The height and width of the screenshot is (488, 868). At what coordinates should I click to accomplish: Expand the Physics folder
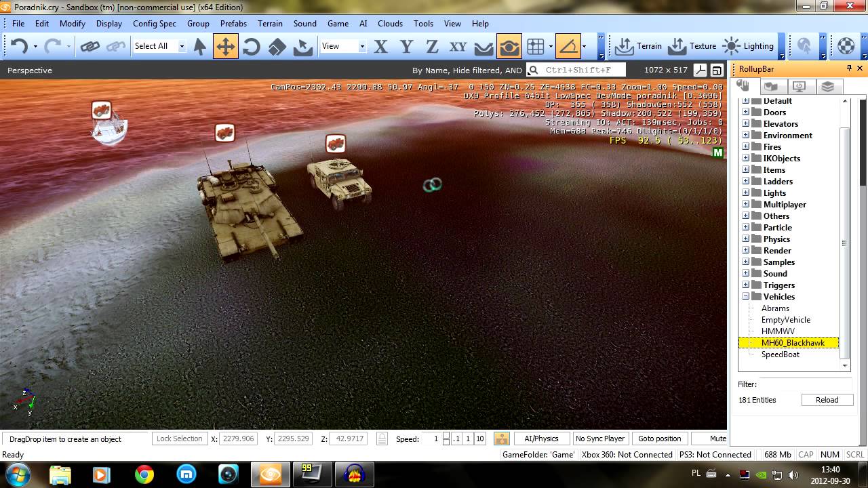(x=746, y=239)
